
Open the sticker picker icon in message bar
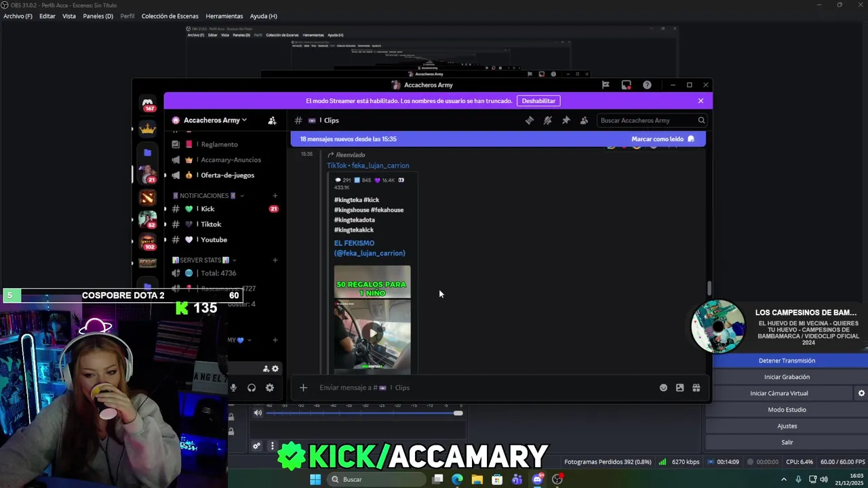679,388
